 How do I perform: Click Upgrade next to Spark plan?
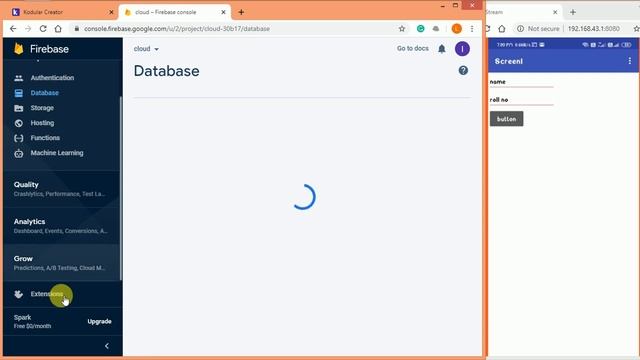coord(99,322)
